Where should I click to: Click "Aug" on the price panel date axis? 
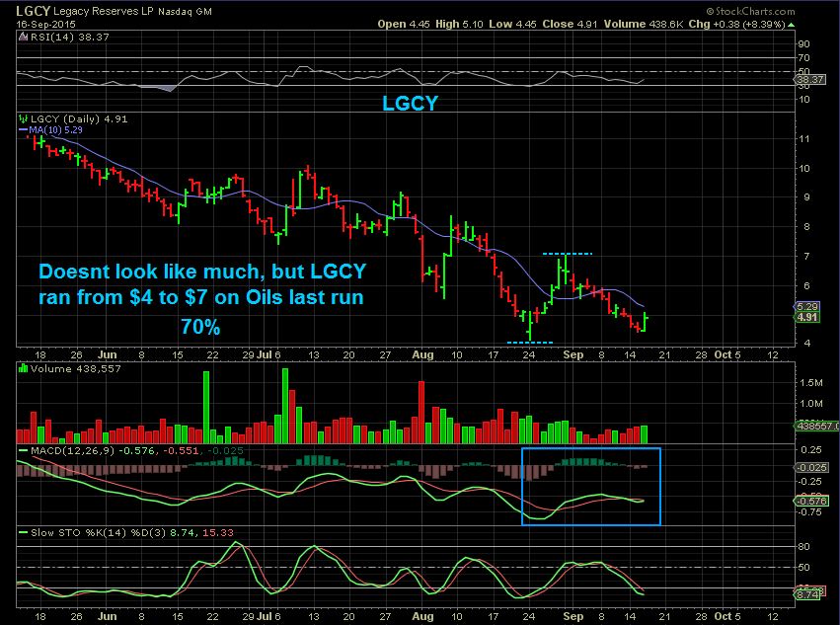[422, 354]
